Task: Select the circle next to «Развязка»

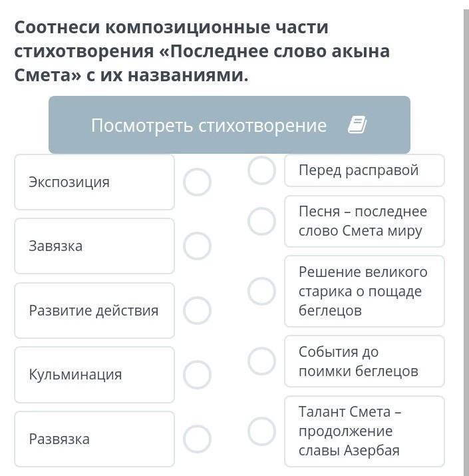Action: (x=198, y=439)
